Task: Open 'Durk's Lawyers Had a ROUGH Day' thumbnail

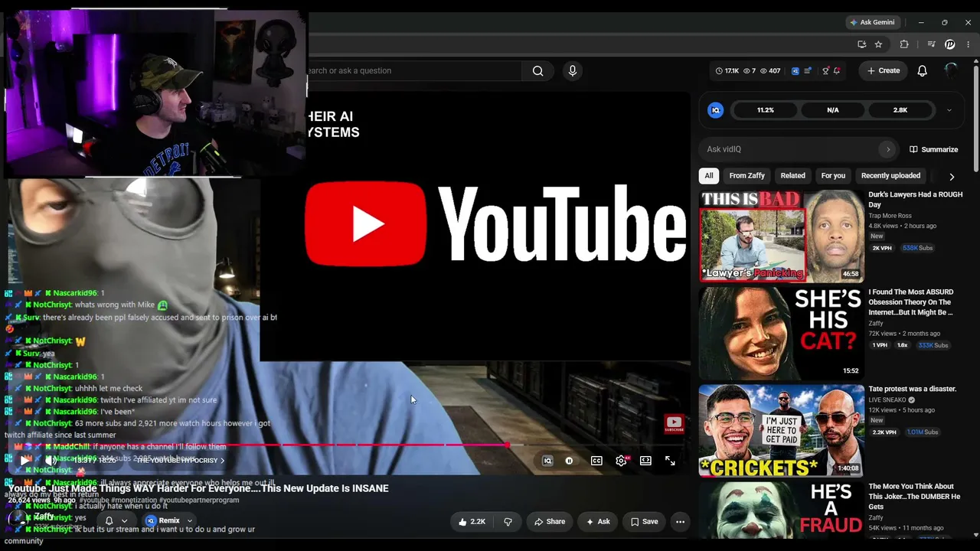Action: tap(781, 236)
